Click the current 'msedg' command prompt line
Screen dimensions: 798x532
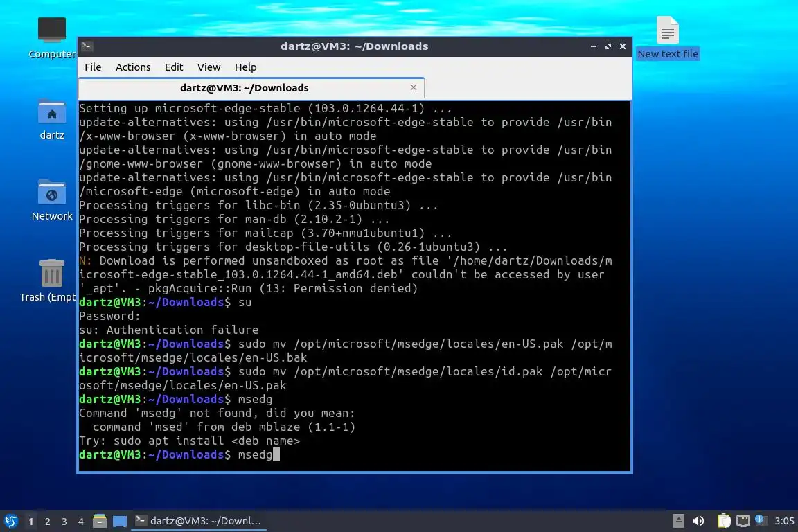(179, 454)
